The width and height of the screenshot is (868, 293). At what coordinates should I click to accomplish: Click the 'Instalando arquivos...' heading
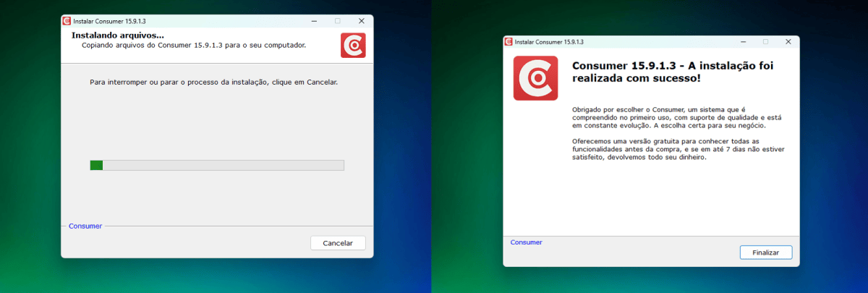tap(118, 35)
